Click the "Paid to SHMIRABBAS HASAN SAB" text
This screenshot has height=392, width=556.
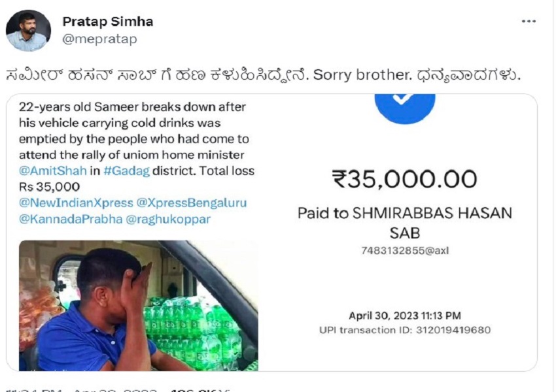[x=405, y=222]
